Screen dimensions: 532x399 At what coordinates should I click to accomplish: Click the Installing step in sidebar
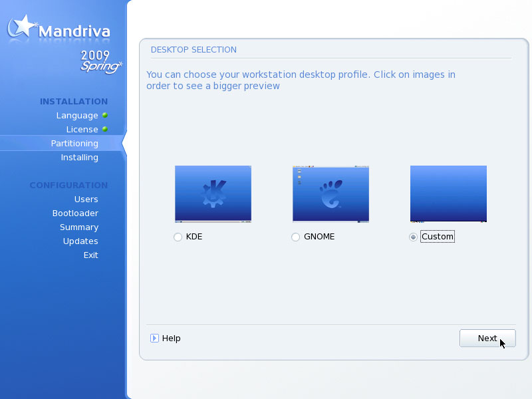pos(79,158)
